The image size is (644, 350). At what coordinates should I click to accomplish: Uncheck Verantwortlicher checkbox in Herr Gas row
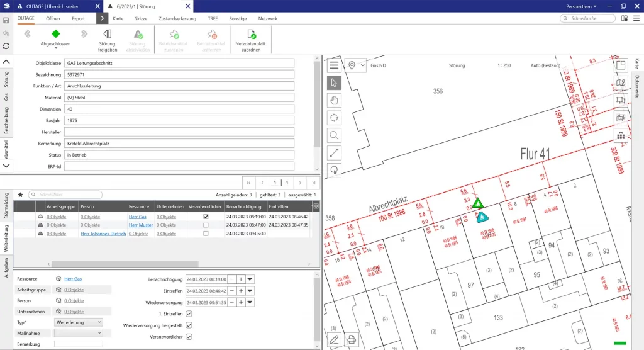(206, 217)
